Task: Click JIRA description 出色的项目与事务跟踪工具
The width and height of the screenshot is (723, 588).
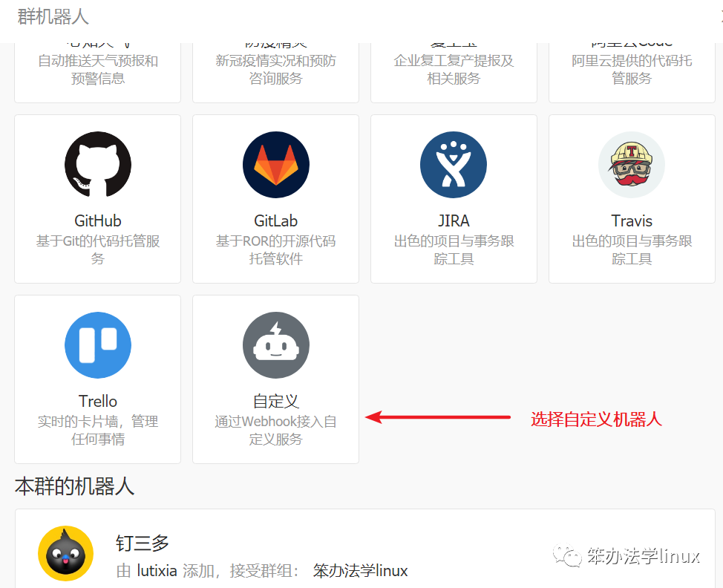Action: pos(454,249)
